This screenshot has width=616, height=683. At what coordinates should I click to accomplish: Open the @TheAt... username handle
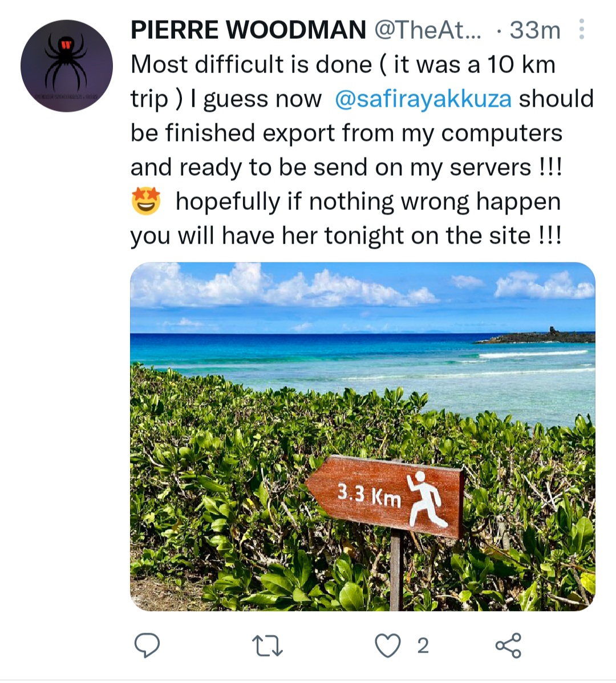[x=428, y=30]
